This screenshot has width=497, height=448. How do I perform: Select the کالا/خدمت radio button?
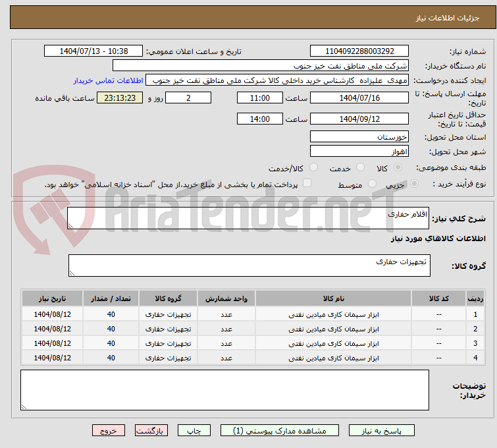(313, 167)
